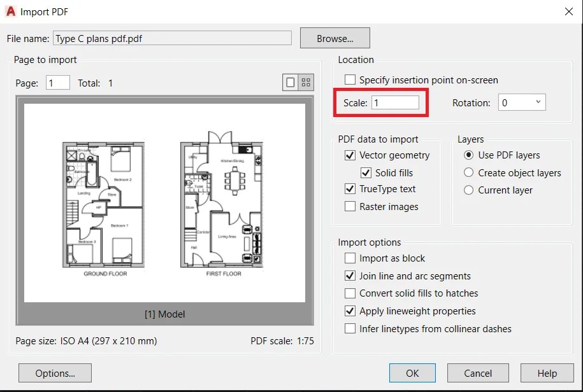The height and width of the screenshot is (392, 583).
Task: Disable Solid fills import
Action: pyautogui.click(x=366, y=172)
